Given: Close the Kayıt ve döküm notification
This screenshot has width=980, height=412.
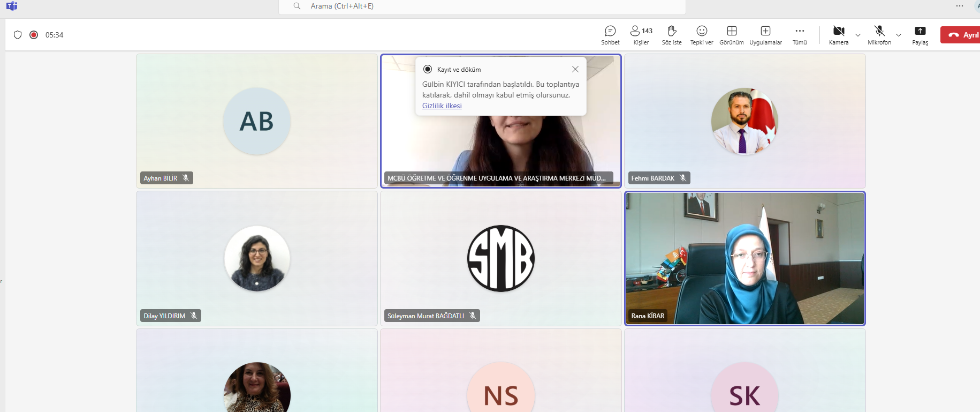Looking at the screenshot, I should coord(575,69).
